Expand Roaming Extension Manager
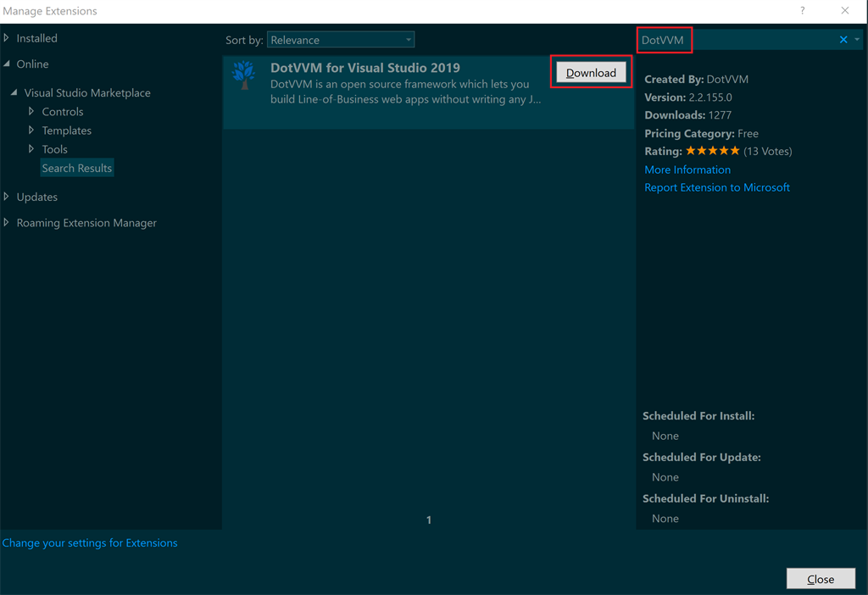Image resolution: width=868 pixels, height=595 pixels. click(86, 222)
